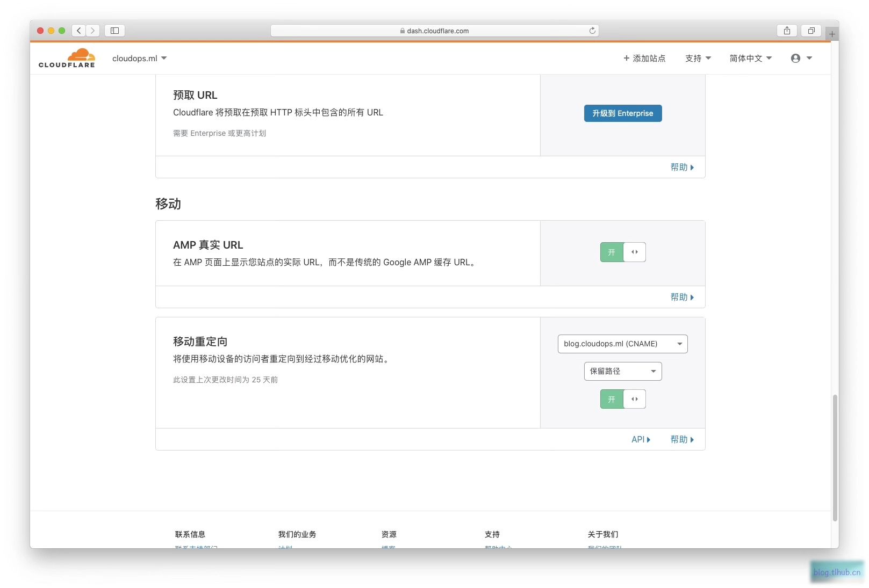Open 帮助 under 移动重定向 card
This screenshot has width=869, height=588.
click(x=682, y=439)
